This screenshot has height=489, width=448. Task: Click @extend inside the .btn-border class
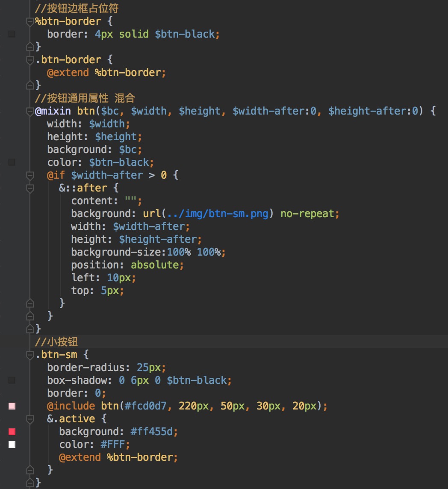[68, 73]
